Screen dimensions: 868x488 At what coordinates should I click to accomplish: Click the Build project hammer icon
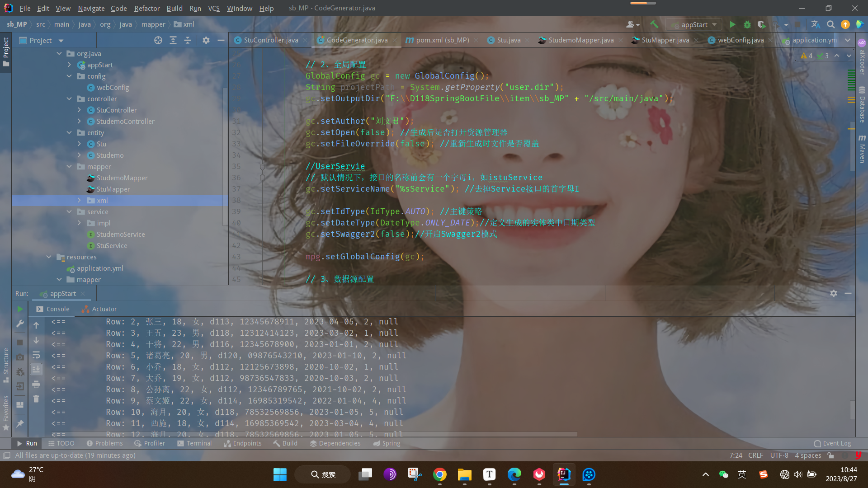[654, 24]
